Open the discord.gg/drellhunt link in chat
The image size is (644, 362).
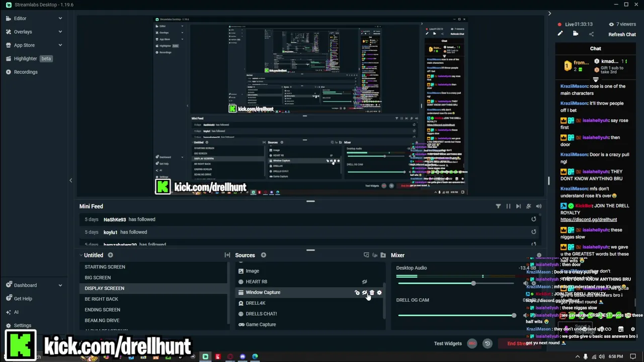coord(589,220)
